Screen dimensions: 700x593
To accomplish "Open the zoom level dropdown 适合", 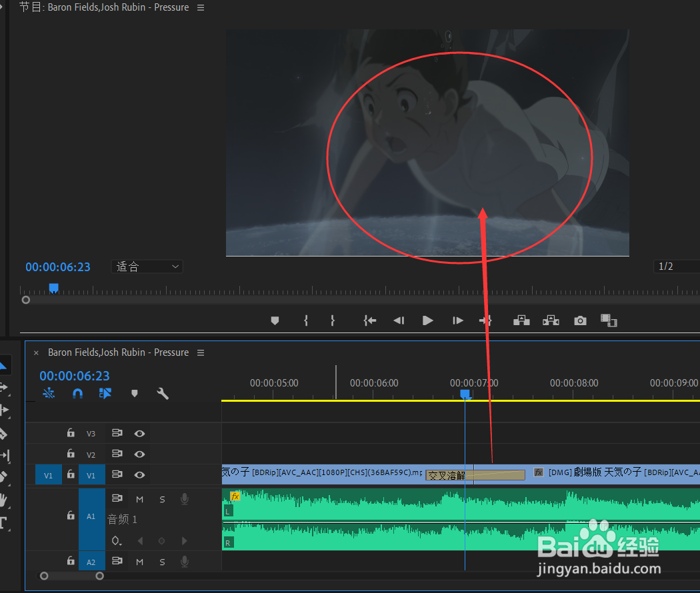I will [147, 267].
